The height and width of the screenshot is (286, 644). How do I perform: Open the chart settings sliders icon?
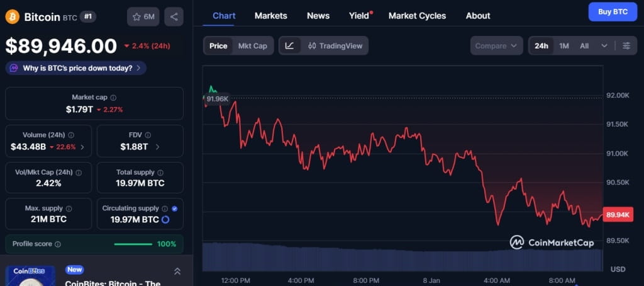pos(626,46)
